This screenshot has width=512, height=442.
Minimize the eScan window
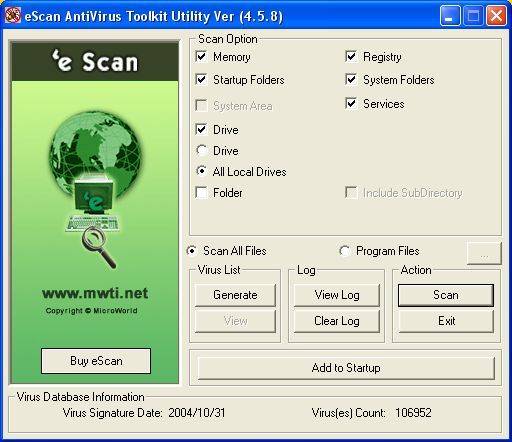click(450, 16)
